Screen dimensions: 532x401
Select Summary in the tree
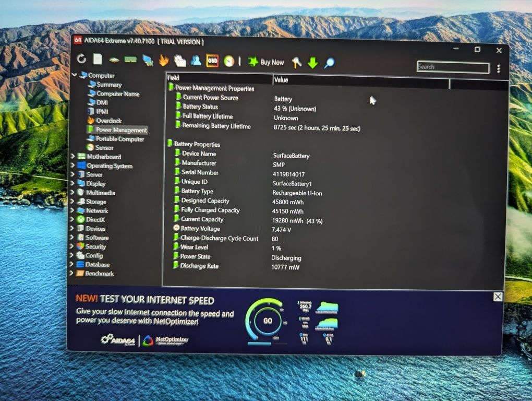pos(105,85)
